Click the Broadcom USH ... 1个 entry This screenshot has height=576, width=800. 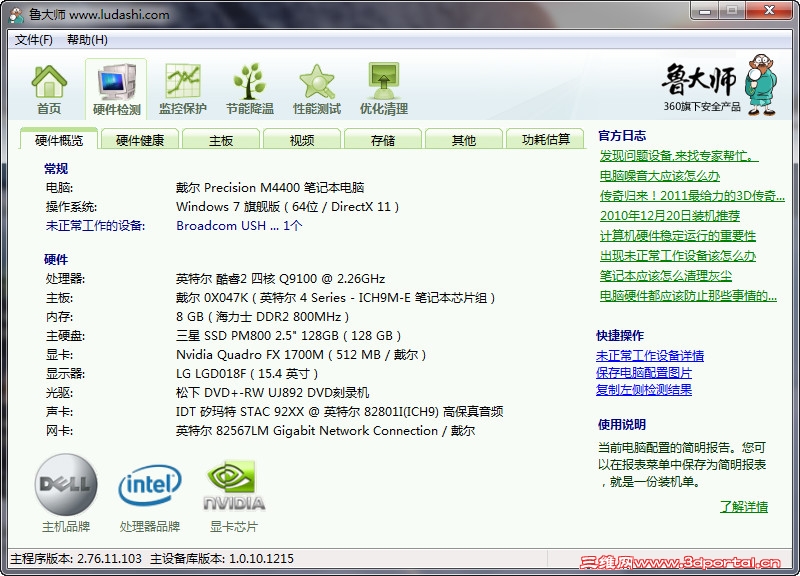239,226
